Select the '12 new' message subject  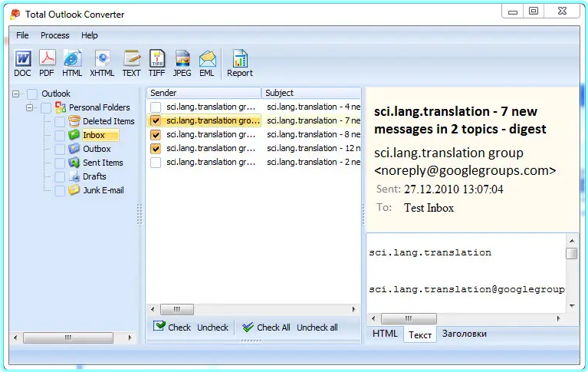pyautogui.click(x=314, y=148)
